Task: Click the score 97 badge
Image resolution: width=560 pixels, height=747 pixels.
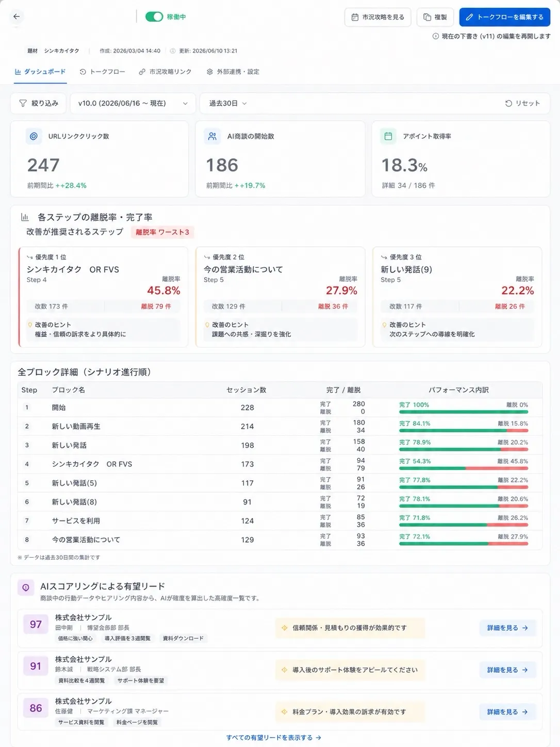Action: (x=36, y=624)
